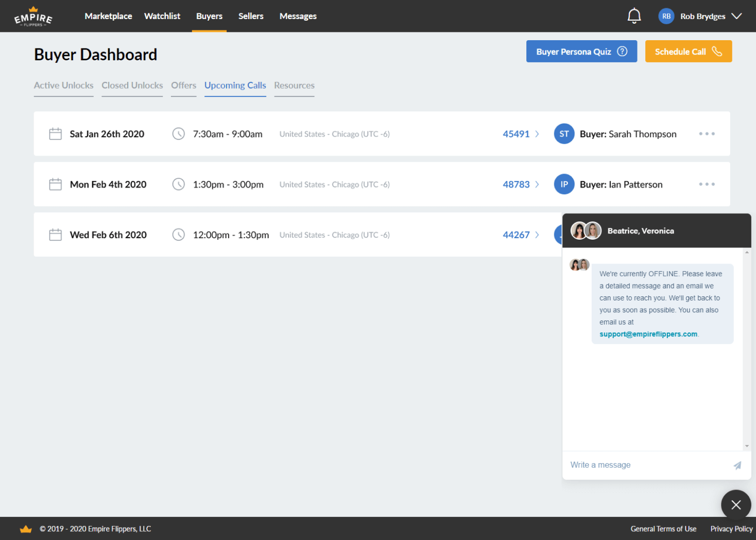Screen dimensions: 756x540
Task: Close the chat widget with X button
Action: [736, 505]
